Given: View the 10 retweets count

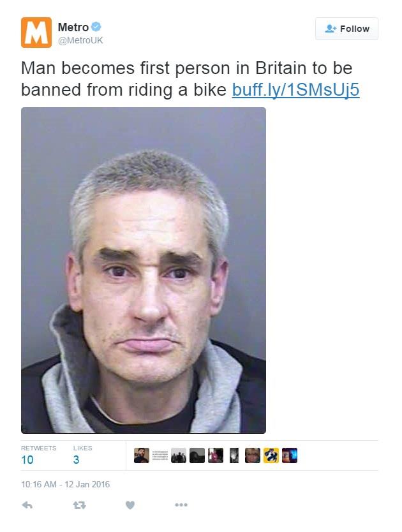Looking at the screenshot, I should click(x=27, y=460).
